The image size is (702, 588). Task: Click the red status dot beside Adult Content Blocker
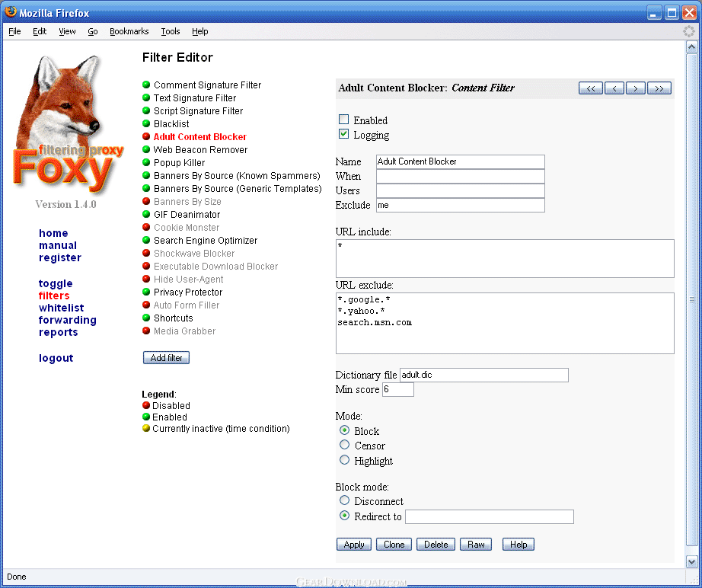coord(146,136)
